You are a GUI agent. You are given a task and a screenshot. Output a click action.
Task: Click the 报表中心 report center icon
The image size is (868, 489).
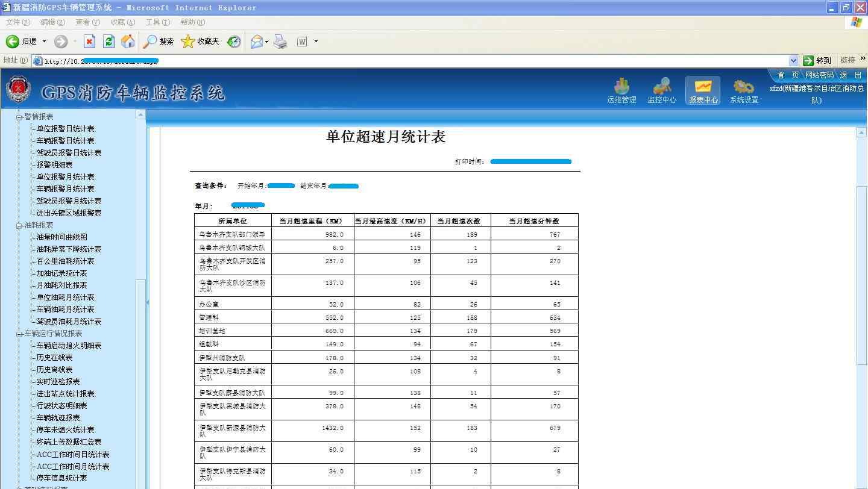pyautogui.click(x=703, y=90)
